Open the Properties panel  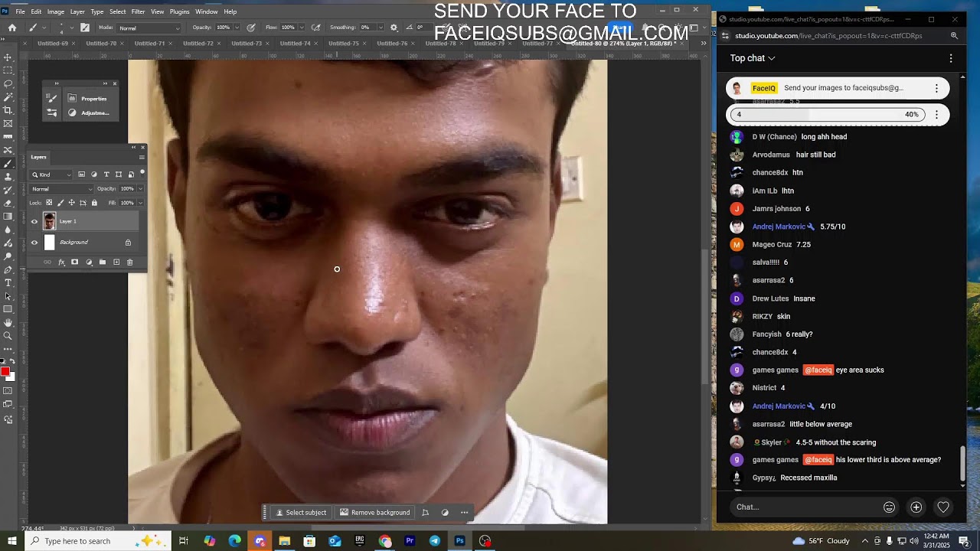[86, 98]
